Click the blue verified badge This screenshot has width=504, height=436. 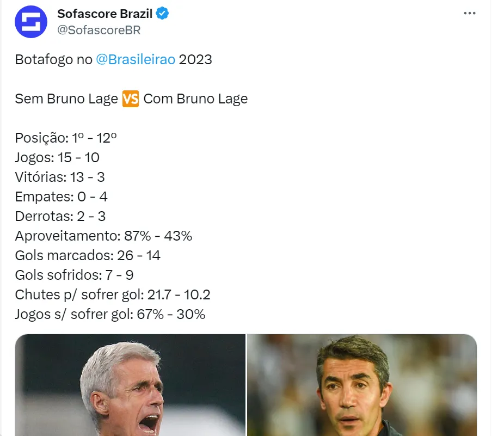pos(163,14)
